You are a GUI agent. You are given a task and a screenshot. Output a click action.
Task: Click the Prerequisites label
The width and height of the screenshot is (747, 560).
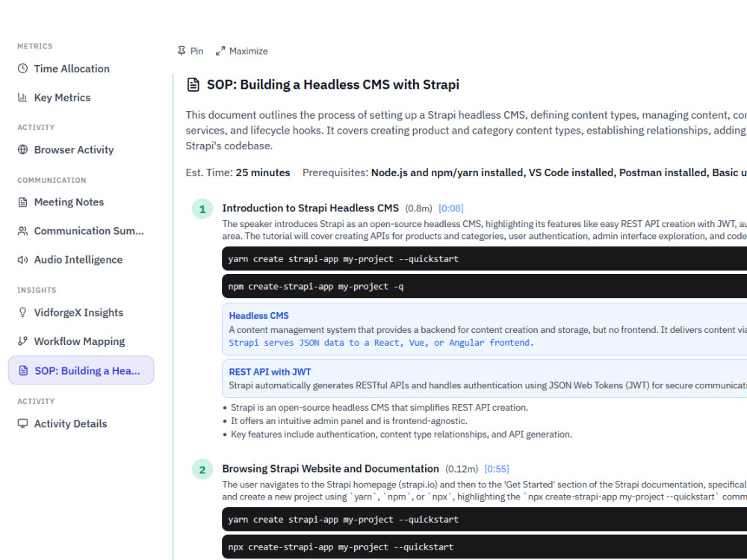pos(335,173)
